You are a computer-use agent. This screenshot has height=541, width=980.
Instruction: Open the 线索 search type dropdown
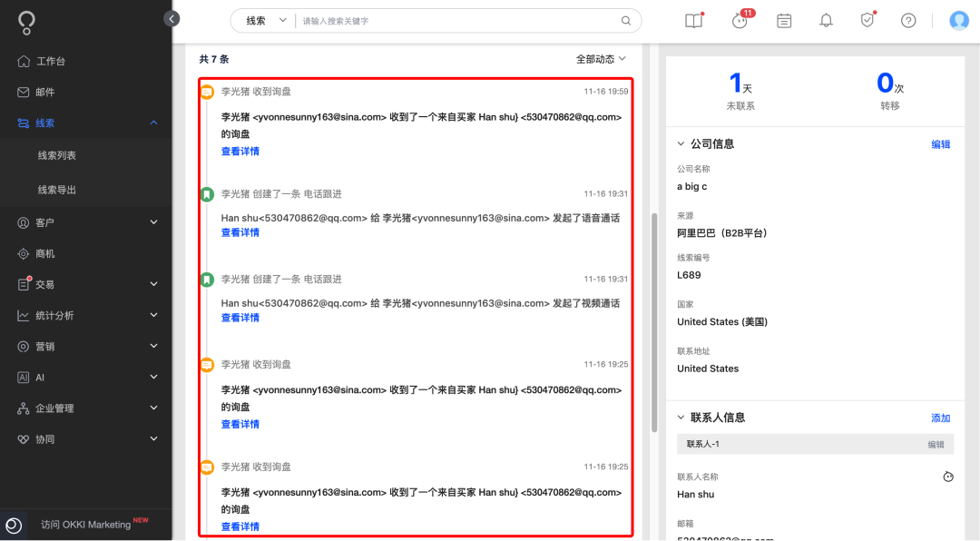coord(265,21)
